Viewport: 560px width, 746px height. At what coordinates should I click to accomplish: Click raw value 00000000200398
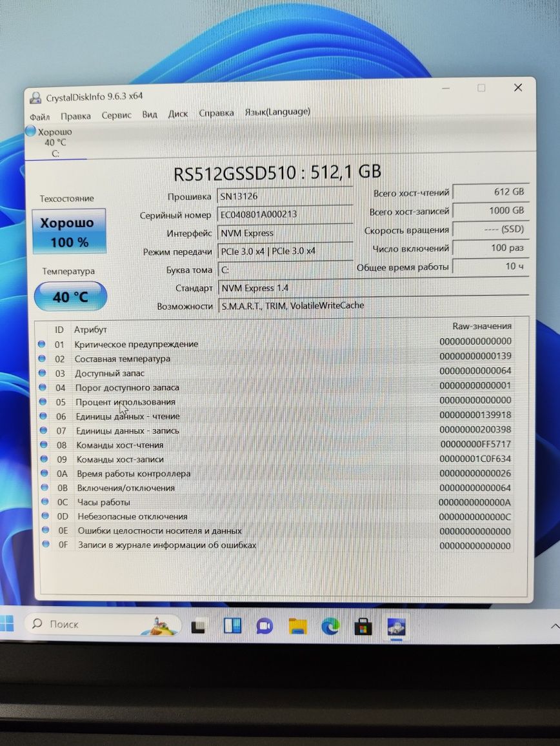pos(475,429)
